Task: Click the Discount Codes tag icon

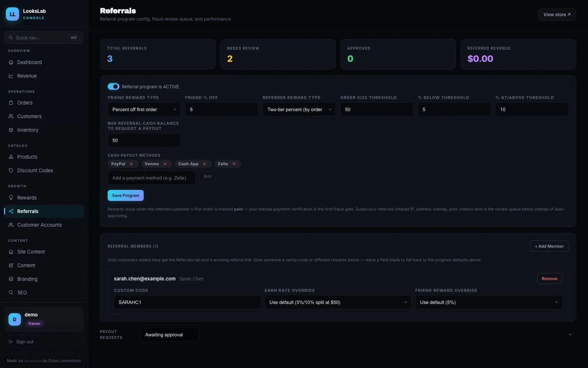Action: pos(11,170)
